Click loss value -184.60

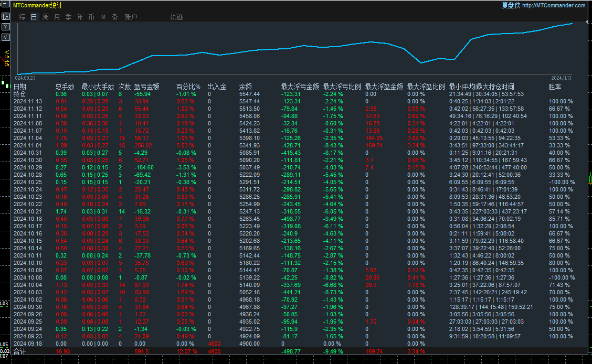[144, 167]
